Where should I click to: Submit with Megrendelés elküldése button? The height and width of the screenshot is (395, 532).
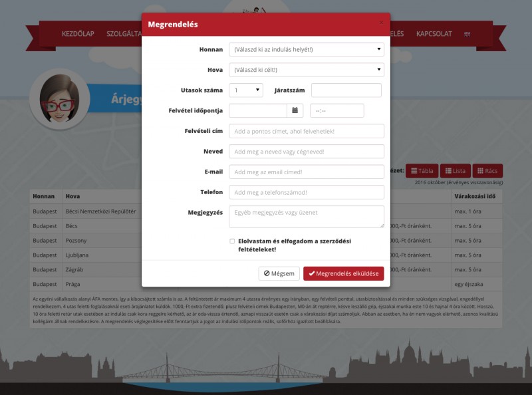[x=343, y=273]
